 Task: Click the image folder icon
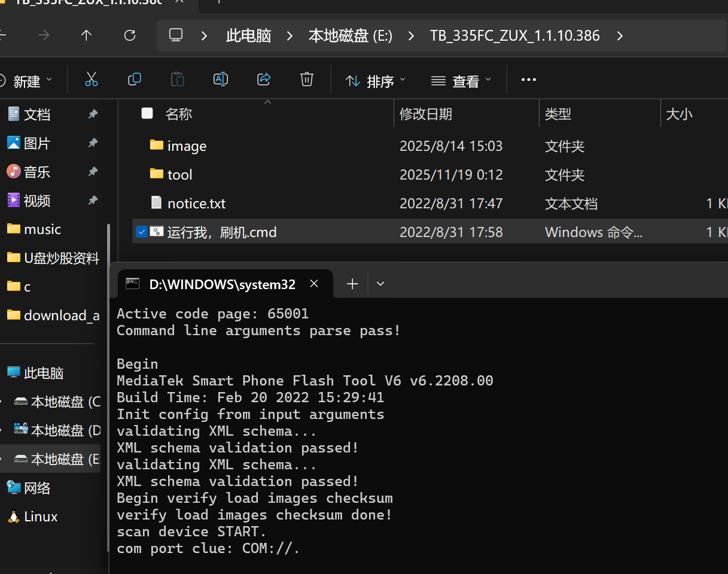coord(157,145)
